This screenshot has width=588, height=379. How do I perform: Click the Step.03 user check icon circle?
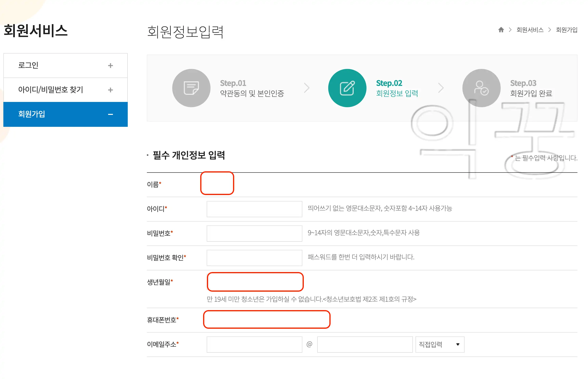coord(481,88)
